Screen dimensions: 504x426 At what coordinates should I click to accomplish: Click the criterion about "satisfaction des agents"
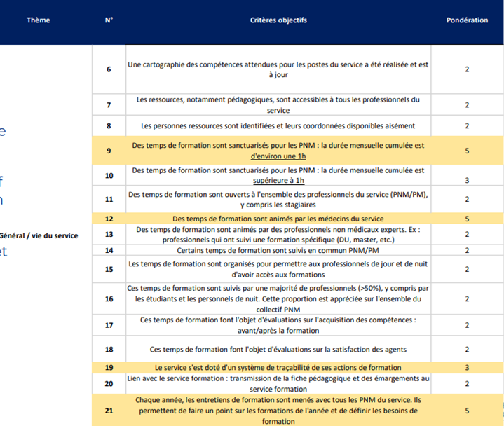click(x=278, y=349)
